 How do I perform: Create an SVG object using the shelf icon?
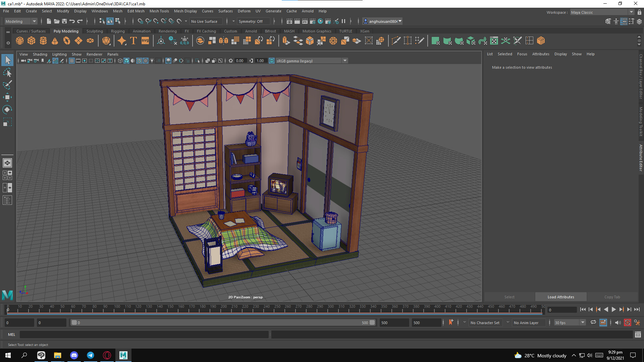click(x=145, y=41)
